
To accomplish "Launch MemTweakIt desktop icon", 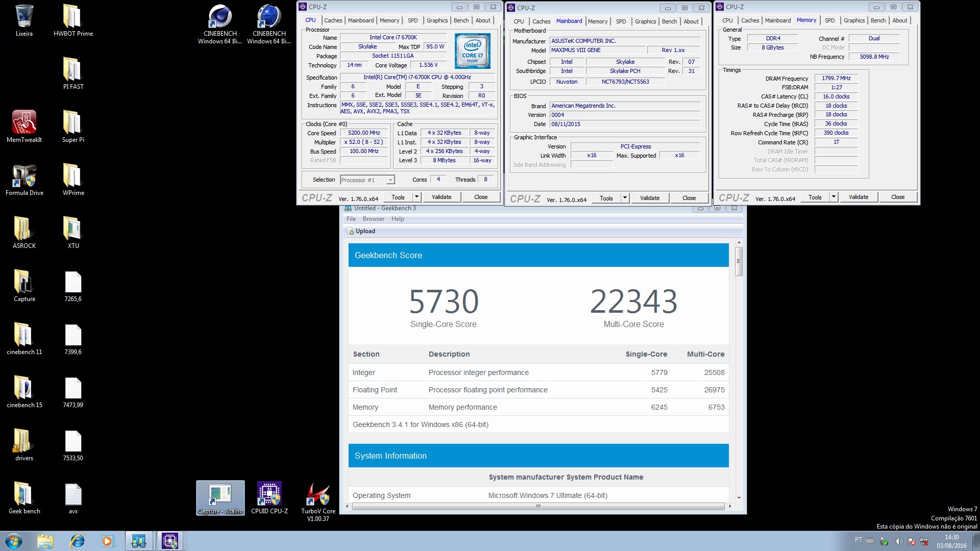I will 24,127.
